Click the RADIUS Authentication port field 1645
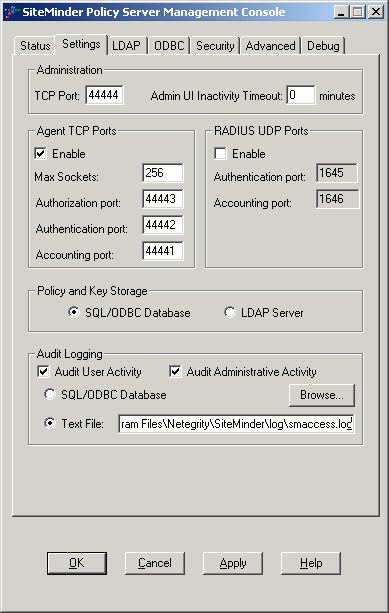The width and height of the screenshot is (389, 613). [x=337, y=173]
